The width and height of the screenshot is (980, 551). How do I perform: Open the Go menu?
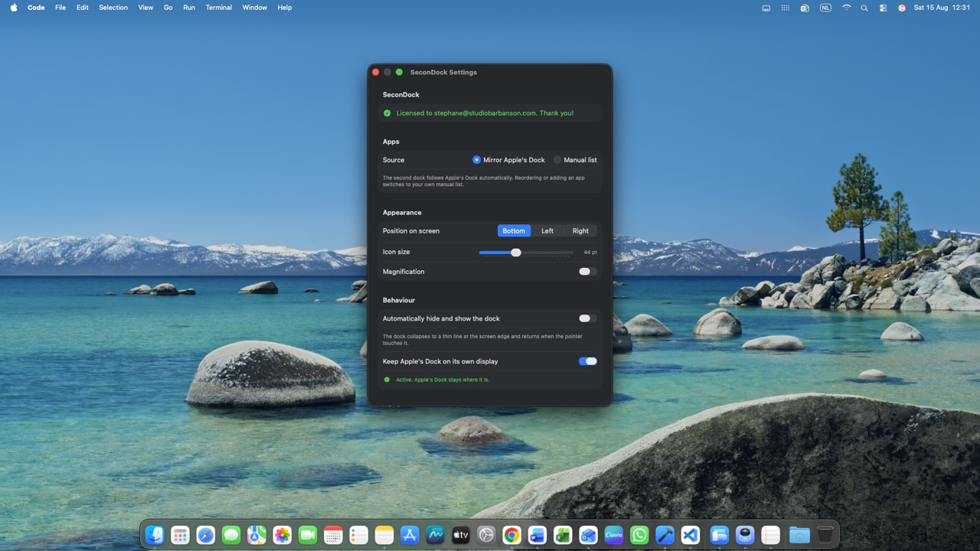[x=168, y=8]
